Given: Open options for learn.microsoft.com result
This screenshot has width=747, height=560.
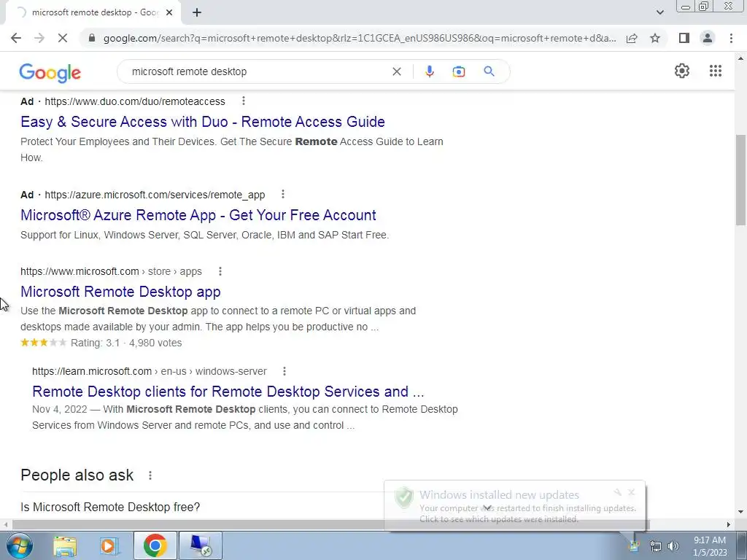Looking at the screenshot, I should pyautogui.click(x=285, y=371).
